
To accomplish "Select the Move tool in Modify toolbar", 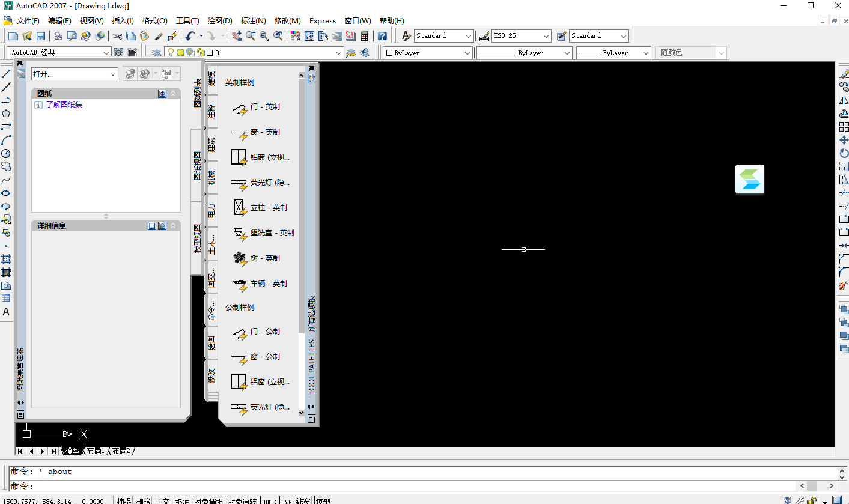I will point(844,140).
